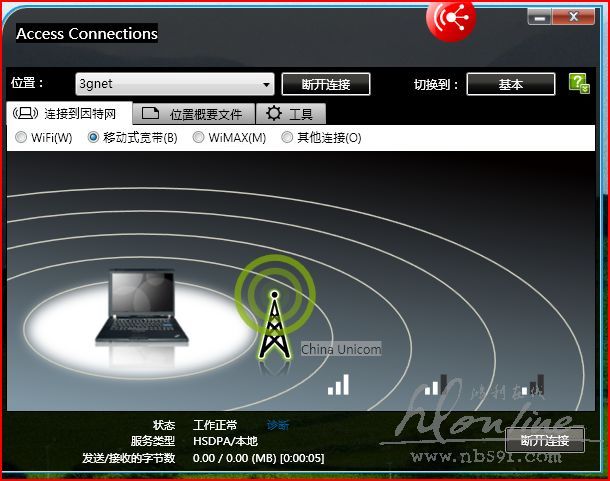
Task: Select the 其他连接(O) radio option
Action: pos(288,137)
